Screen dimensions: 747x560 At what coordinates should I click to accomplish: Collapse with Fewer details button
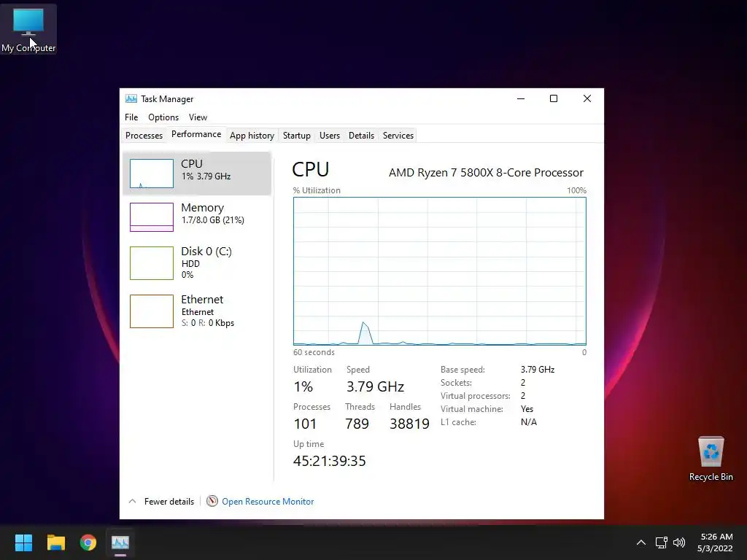tap(161, 502)
